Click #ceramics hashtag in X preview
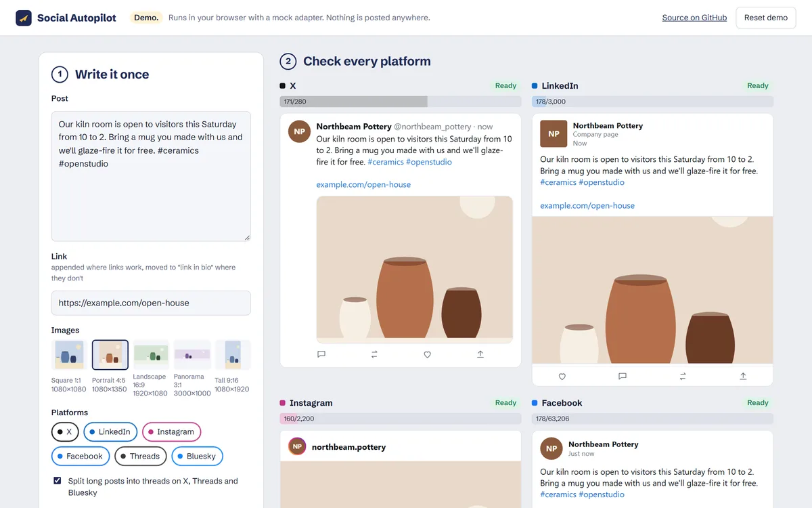The width and height of the screenshot is (812, 508). [386, 162]
